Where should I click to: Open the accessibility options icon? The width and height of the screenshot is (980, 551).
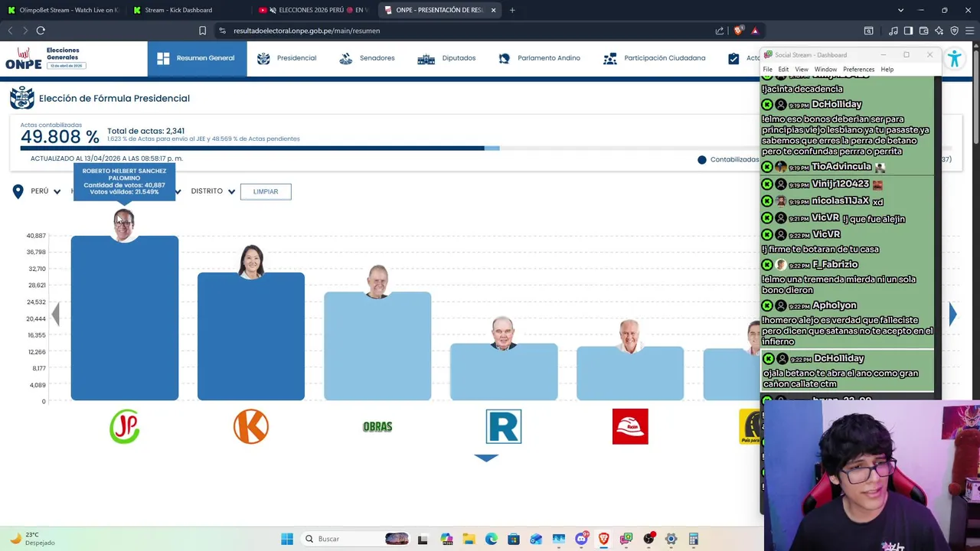coord(954,59)
